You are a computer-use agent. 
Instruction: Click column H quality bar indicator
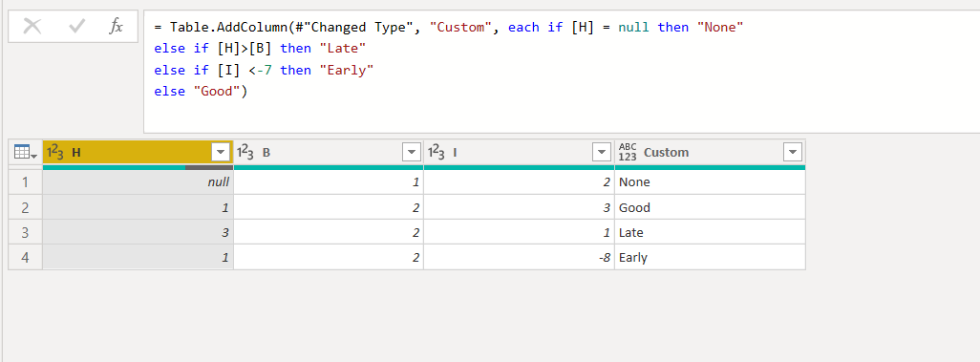point(138,167)
